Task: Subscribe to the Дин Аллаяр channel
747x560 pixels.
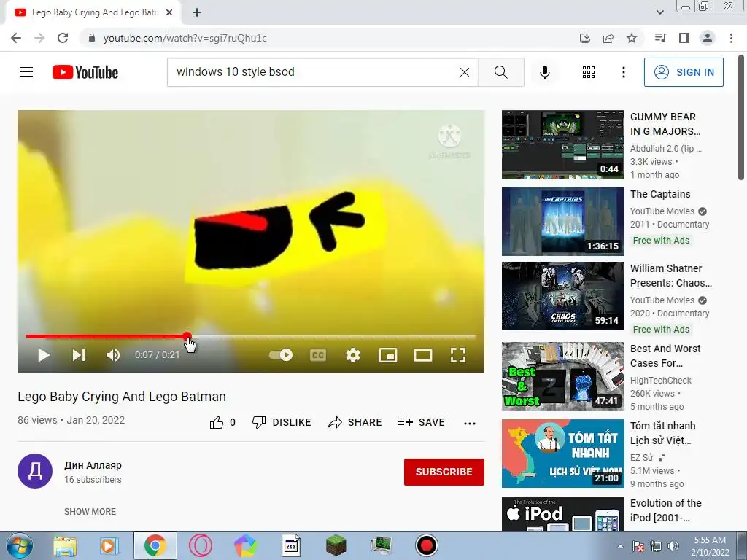Action: coord(444,472)
